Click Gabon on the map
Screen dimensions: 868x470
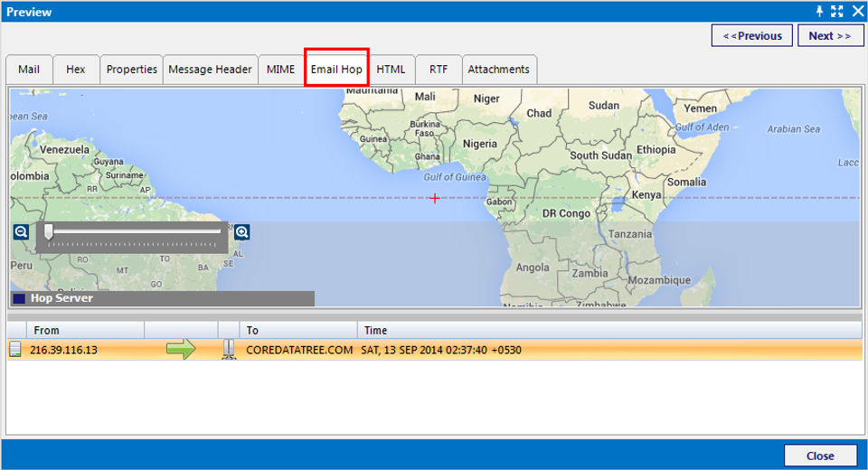(x=499, y=202)
